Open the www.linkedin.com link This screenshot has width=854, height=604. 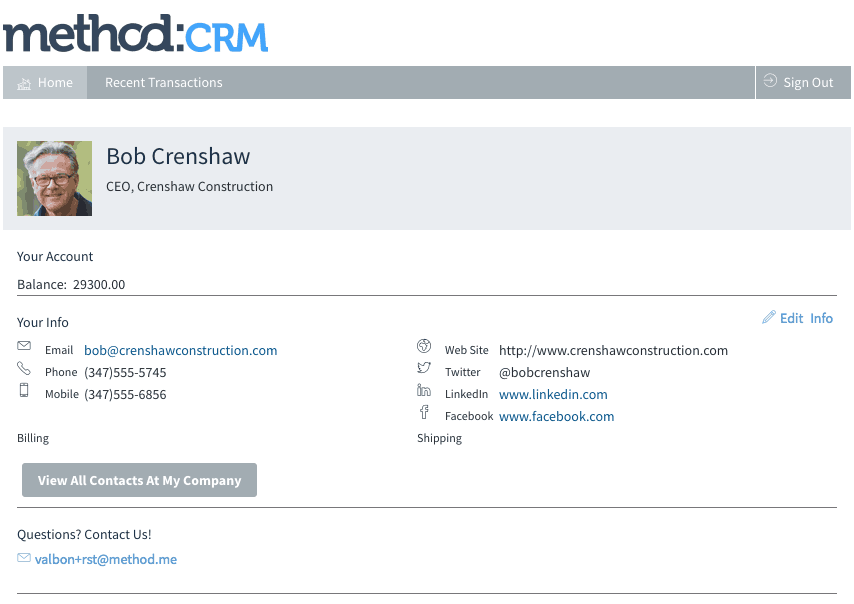553,394
